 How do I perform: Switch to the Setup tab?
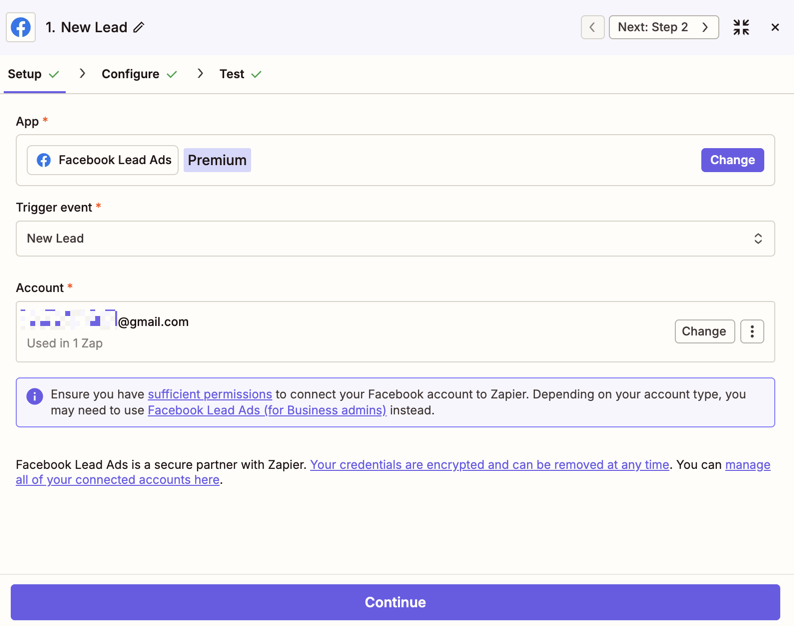(x=34, y=74)
